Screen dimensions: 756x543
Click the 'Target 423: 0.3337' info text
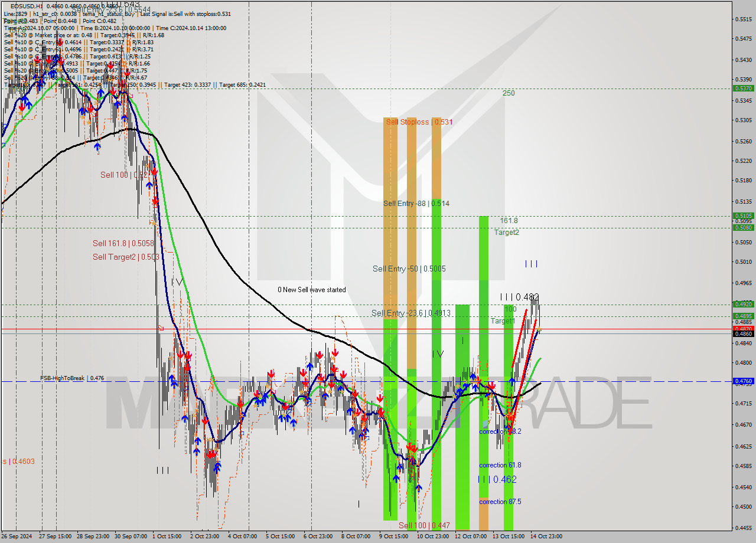coord(190,85)
